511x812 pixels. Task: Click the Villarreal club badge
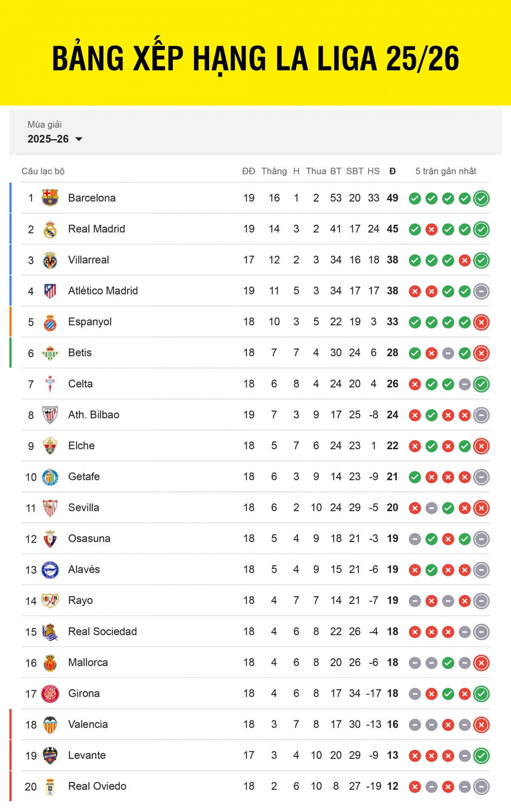click(50, 259)
